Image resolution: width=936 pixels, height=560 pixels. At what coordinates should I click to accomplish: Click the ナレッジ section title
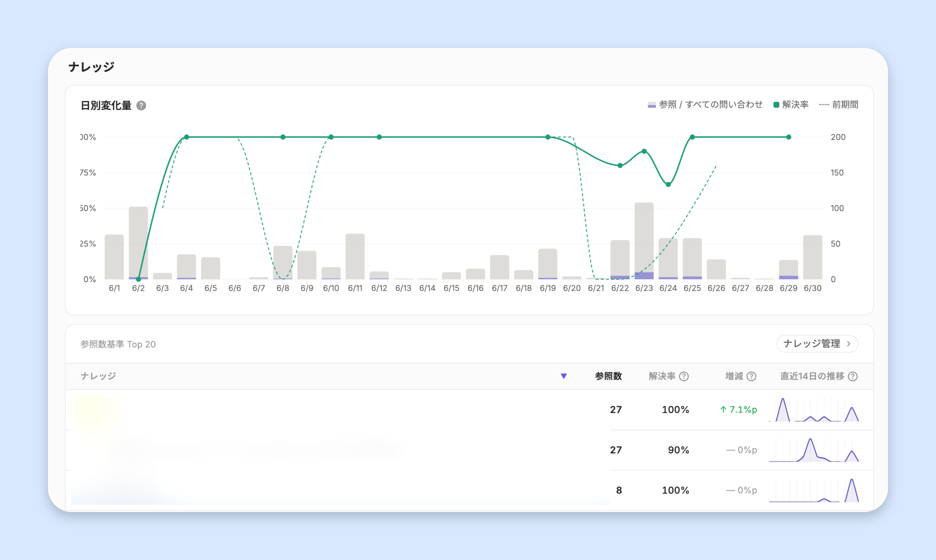(91, 67)
